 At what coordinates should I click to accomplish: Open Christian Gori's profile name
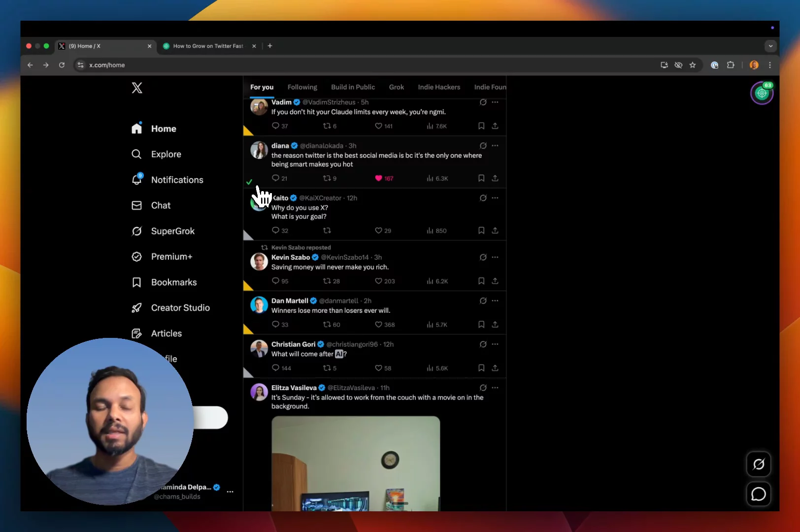[294, 344]
